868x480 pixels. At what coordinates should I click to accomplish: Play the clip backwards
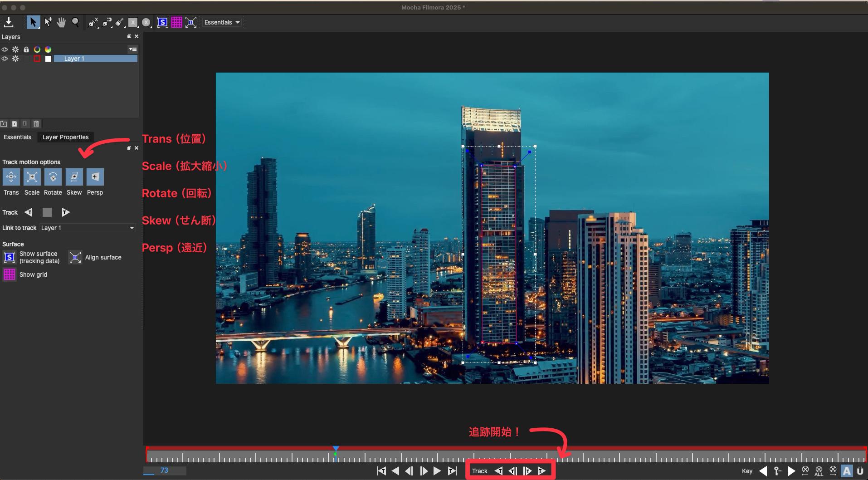pyautogui.click(x=395, y=471)
